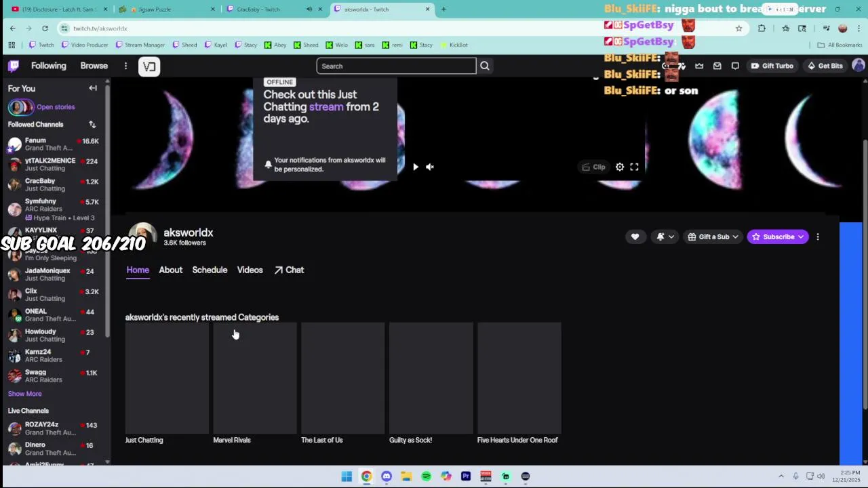The image size is (868, 488).
Task: Open video player settings gear
Action: click(620, 167)
